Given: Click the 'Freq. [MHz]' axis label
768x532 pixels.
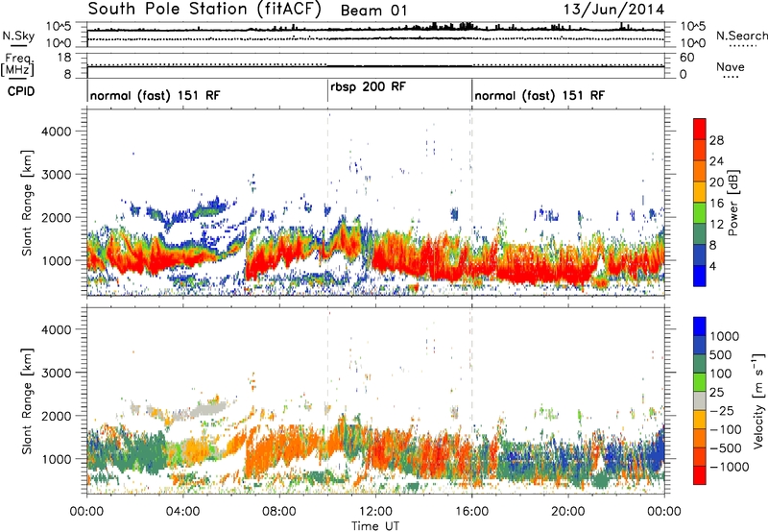Looking at the screenshot, I should [18, 65].
